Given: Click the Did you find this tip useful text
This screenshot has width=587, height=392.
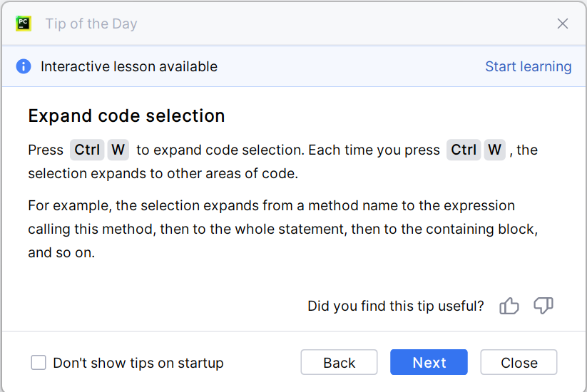Looking at the screenshot, I should pos(395,306).
